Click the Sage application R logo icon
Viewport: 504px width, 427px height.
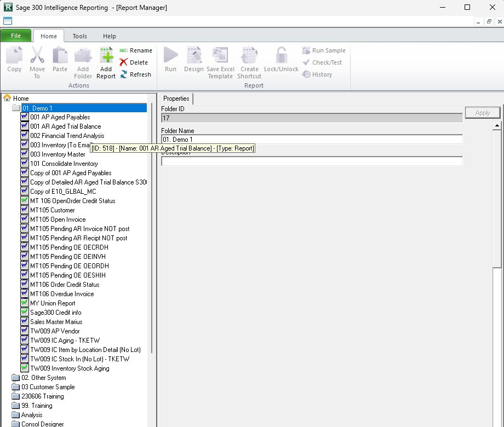coord(8,7)
